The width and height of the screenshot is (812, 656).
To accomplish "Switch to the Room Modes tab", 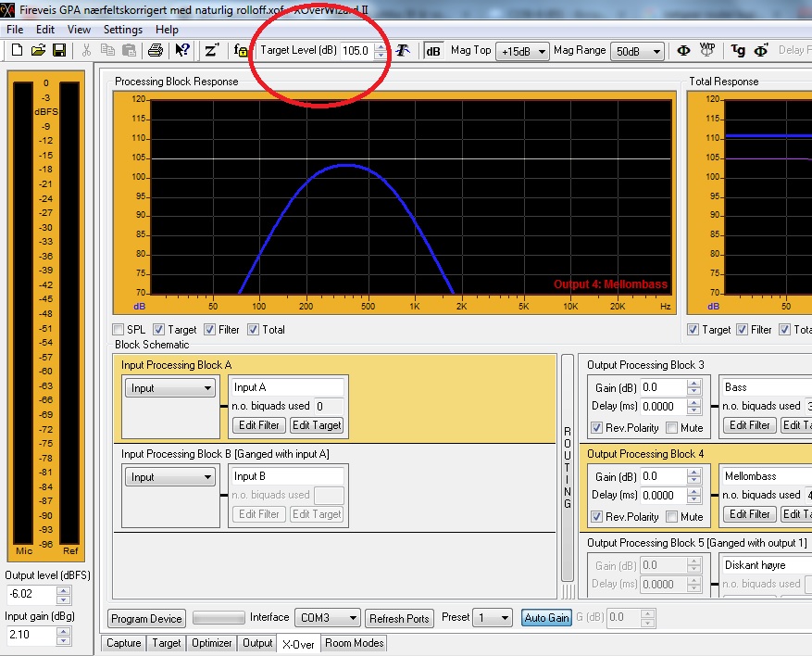I will (355, 643).
